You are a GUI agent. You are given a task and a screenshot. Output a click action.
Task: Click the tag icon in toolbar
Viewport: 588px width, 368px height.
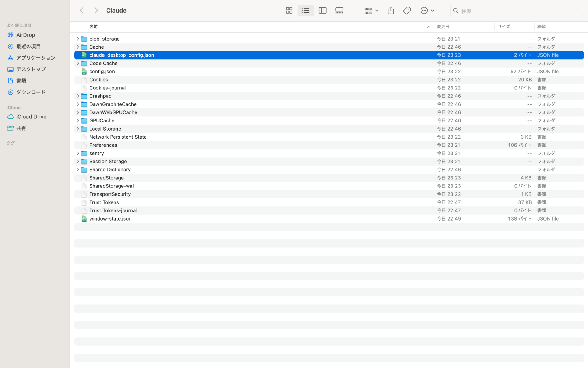pos(407,11)
